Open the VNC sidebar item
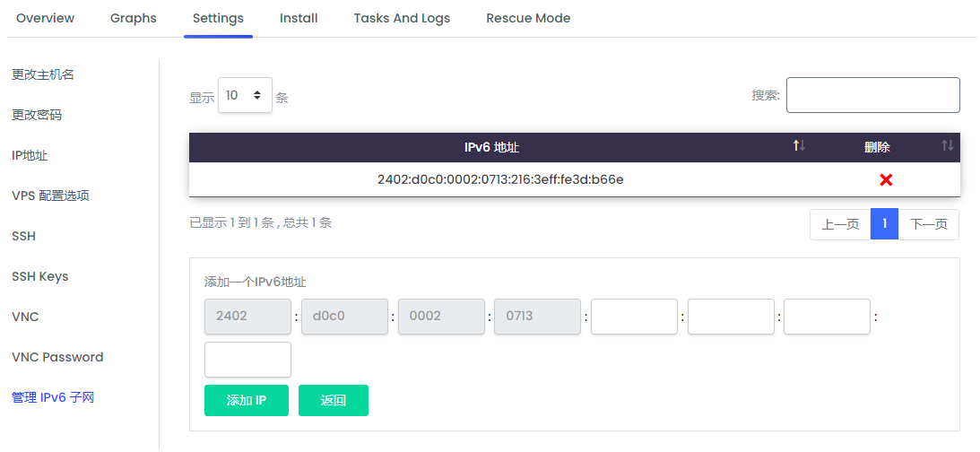The width and height of the screenshot is (980, 452). coord(25,317)
